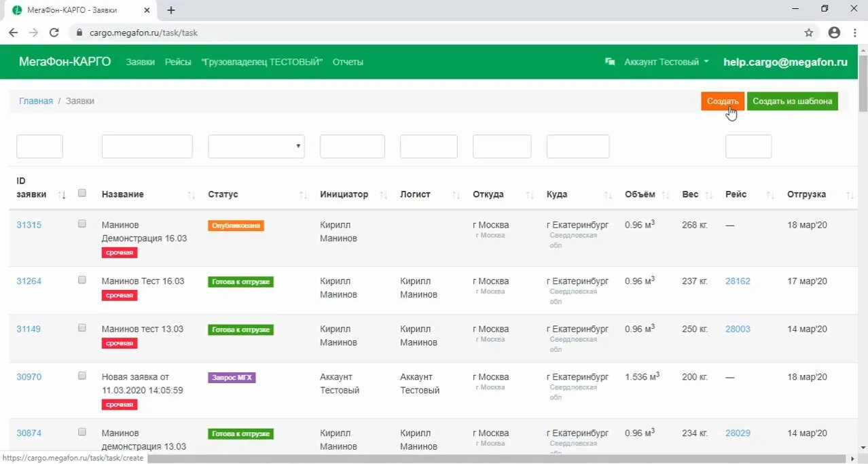Screen dimensions: 868x464
Task: Open Chrome profile avatar icon
Action: click(x=834, y=32)
